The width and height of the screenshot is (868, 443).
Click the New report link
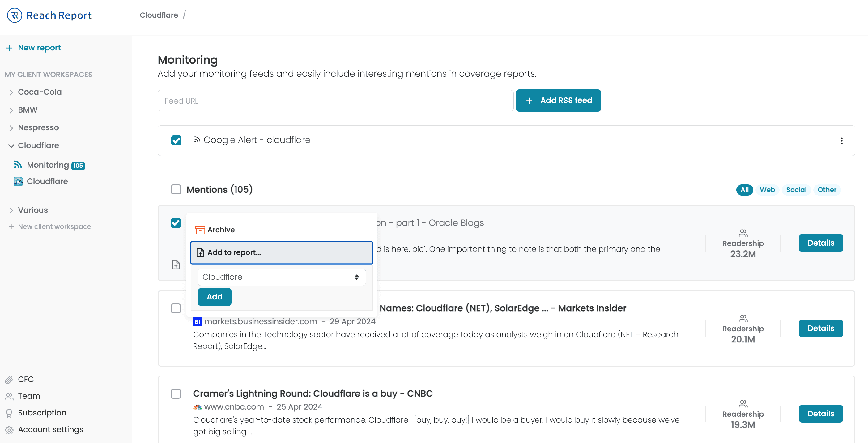[x=40, y=48]
